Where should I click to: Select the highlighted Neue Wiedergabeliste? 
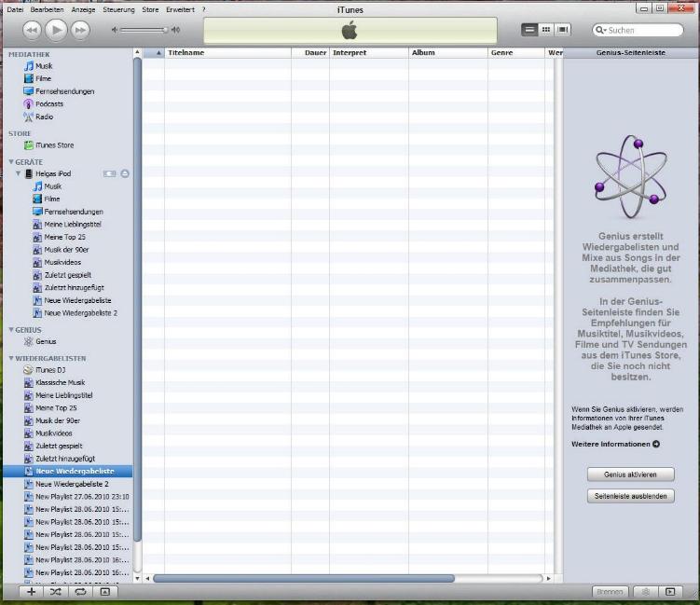(68, 472)
